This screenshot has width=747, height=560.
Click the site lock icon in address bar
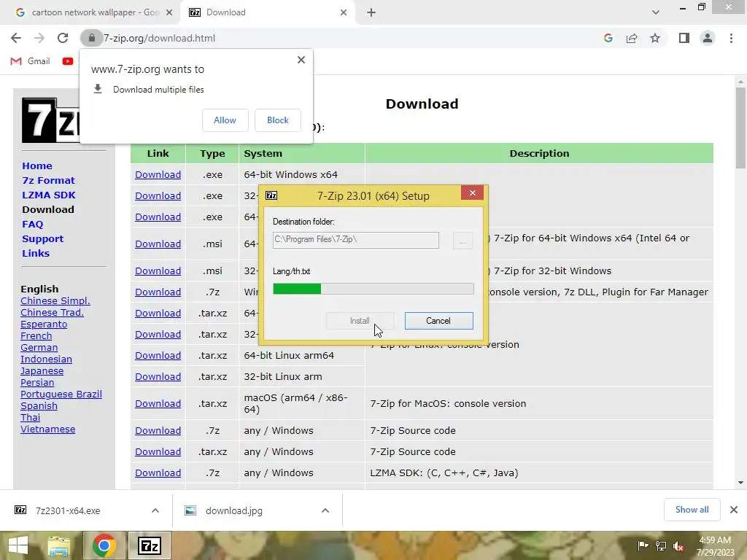click(x=91, y=38)
